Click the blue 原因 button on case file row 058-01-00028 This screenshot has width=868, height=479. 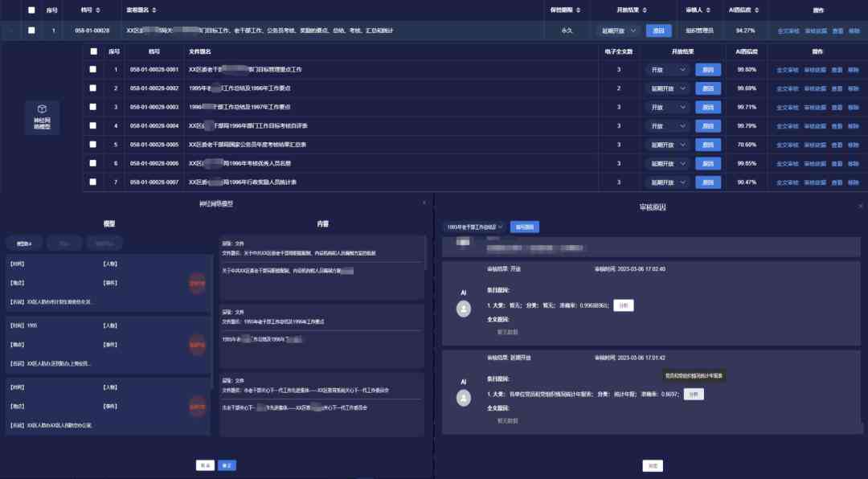coord(659,31)
